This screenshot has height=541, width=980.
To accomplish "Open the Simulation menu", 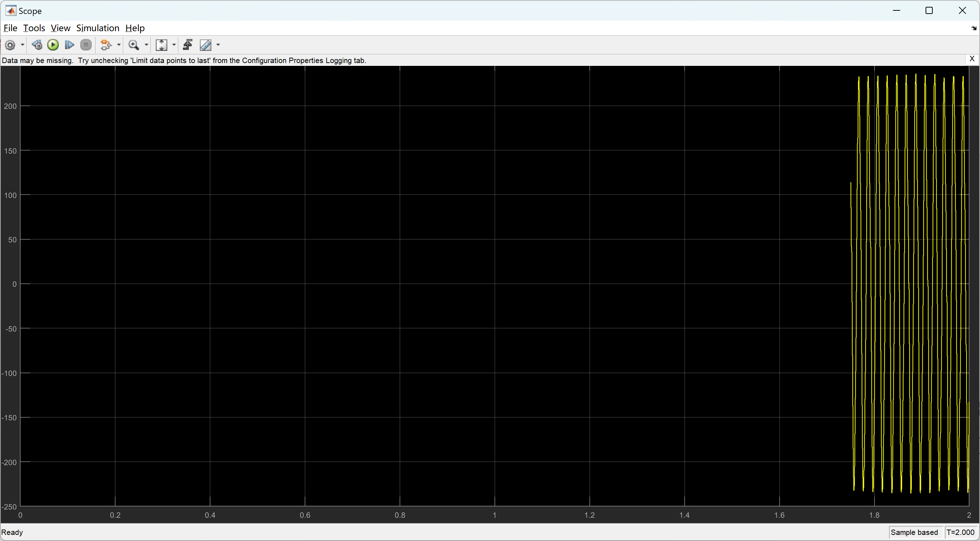I will coord(98,28).
